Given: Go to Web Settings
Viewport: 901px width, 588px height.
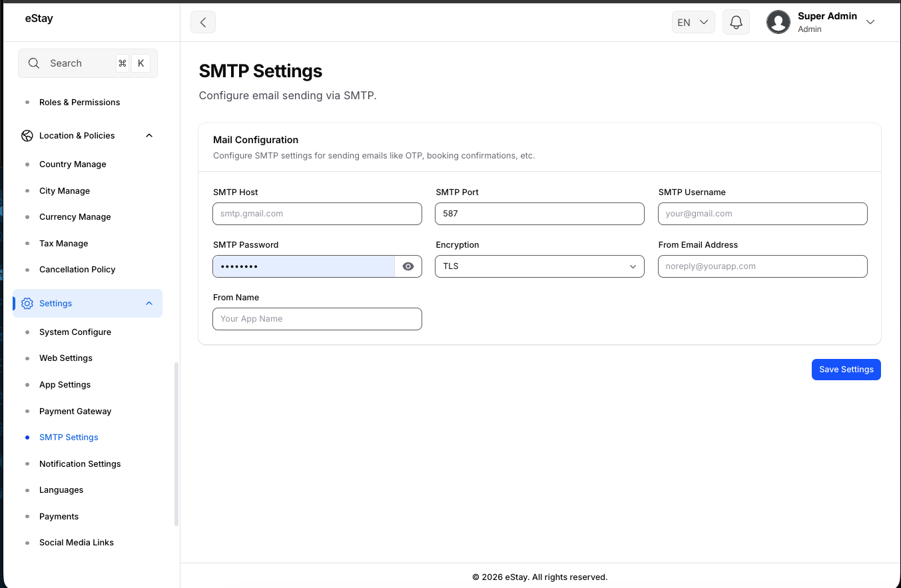Looking at the screenshot, I should [66, 358].
